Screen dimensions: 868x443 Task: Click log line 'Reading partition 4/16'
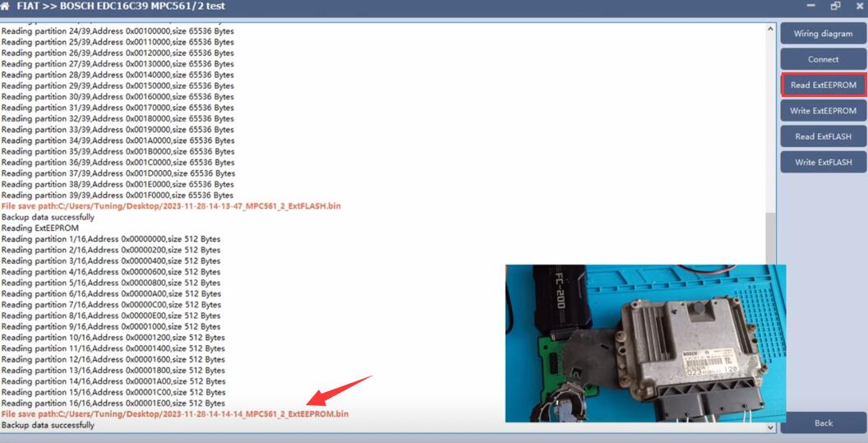111,272
